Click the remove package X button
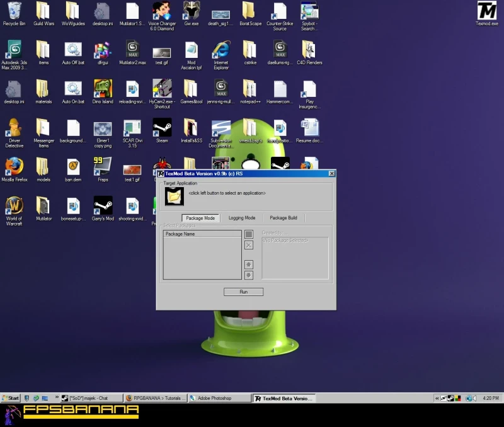Image resolution: width=504 pixels, height=427 pixels. (x=249, y=245)
